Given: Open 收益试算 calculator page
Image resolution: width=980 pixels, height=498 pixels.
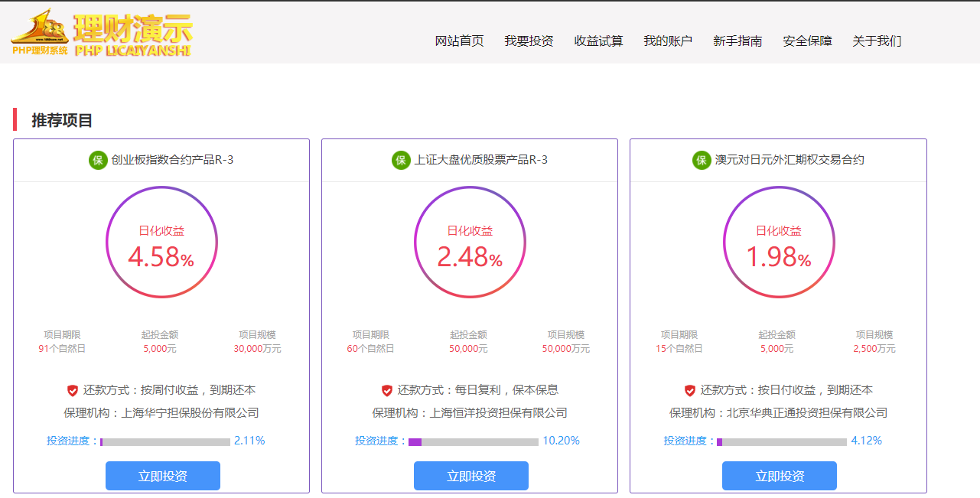Looking at the screenshot, I should pos(598,41).
